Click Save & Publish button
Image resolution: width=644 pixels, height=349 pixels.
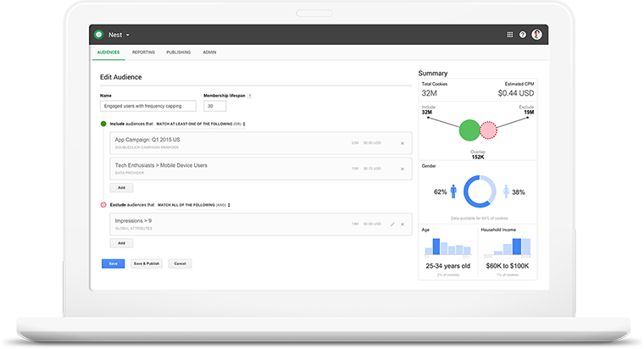[x=147, y=263]
